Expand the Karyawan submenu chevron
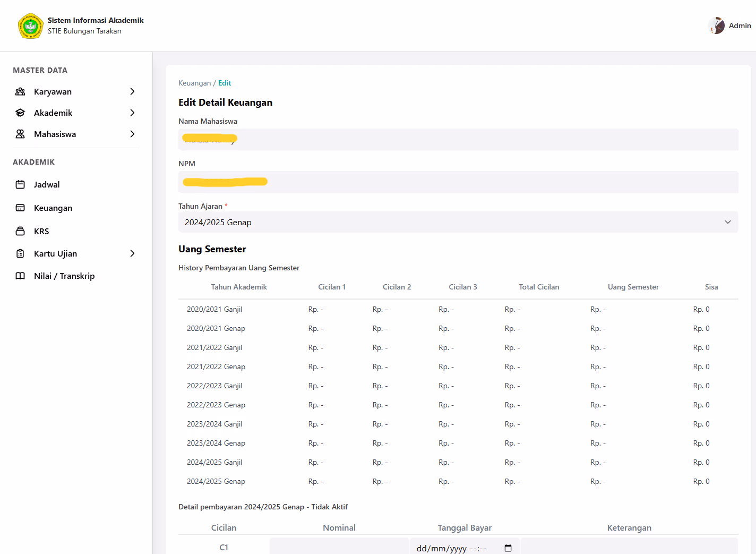The height and width of the screenshot is (554, 756). (132, 92)
